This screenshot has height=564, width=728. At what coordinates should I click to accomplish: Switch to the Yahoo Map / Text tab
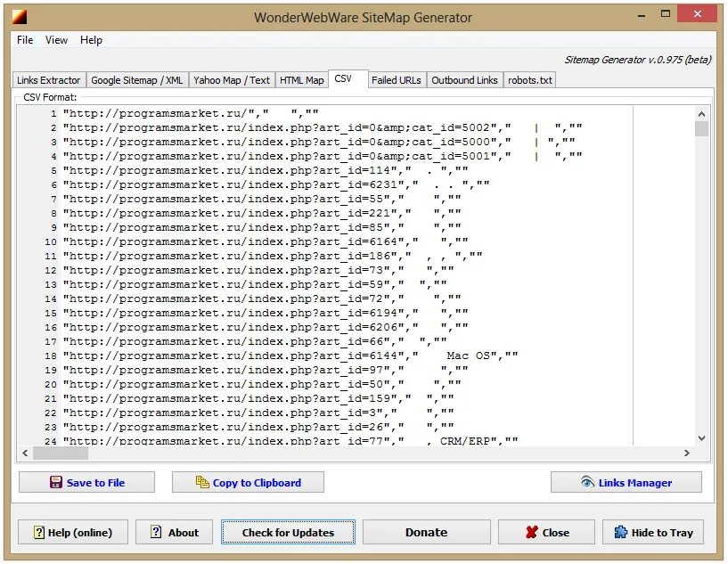click(232, 80)
